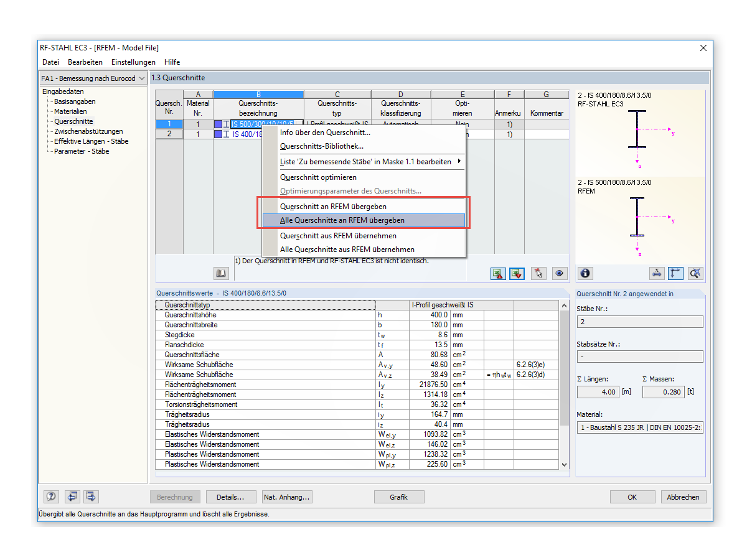
Task: Click the Details... button
Action: tap(231, 497)
